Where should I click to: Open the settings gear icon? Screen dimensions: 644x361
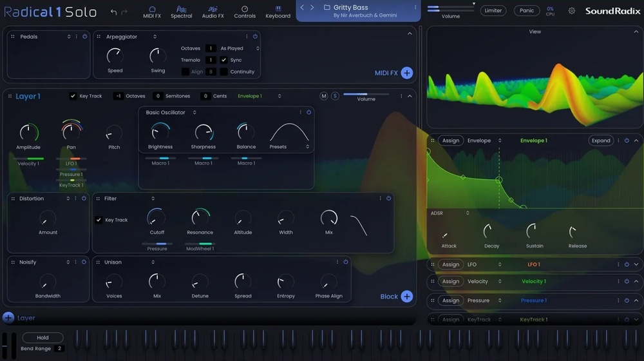[x=572, y=11]
